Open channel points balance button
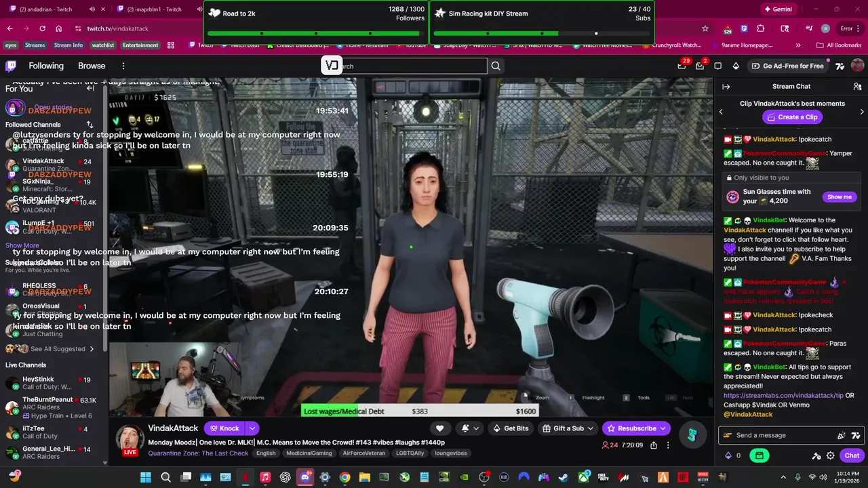 coord(733,455)
